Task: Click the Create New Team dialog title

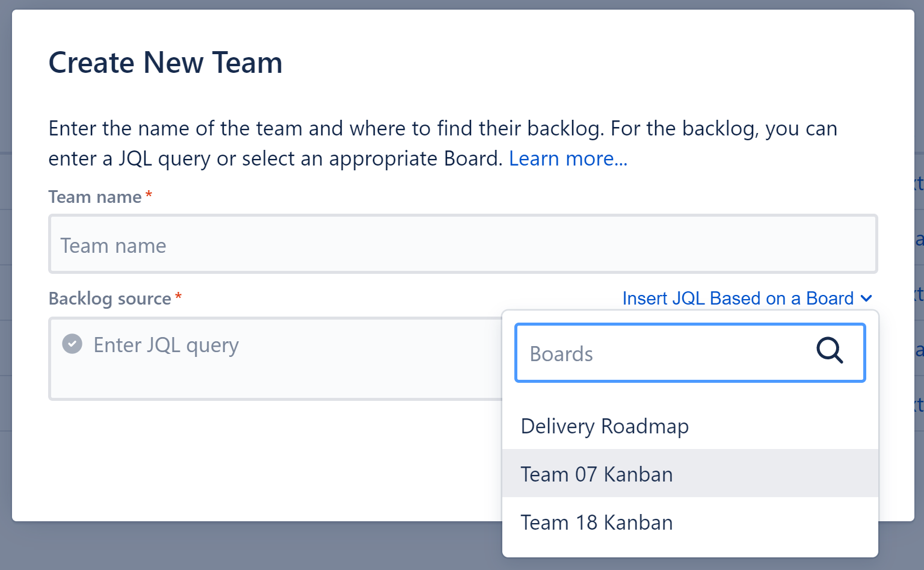Action: pyautogui.click(x=165, y=62)
